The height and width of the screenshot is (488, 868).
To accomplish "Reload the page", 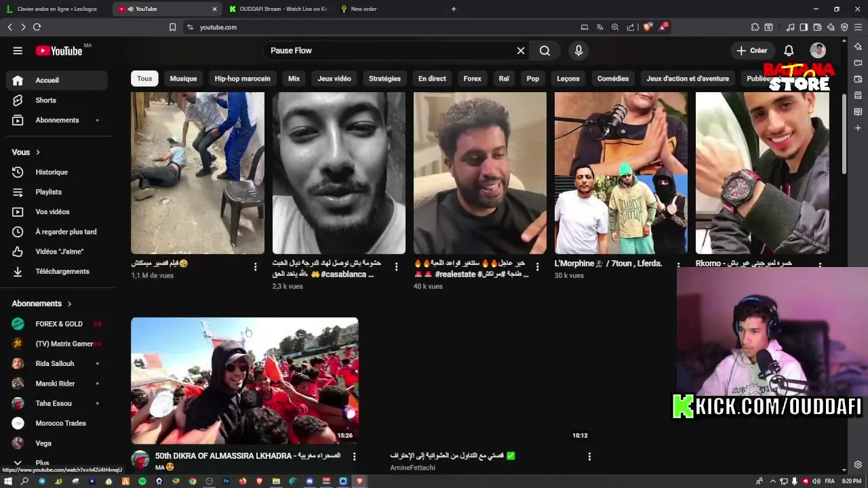I will pyautogui.click(x=37, y=27).
